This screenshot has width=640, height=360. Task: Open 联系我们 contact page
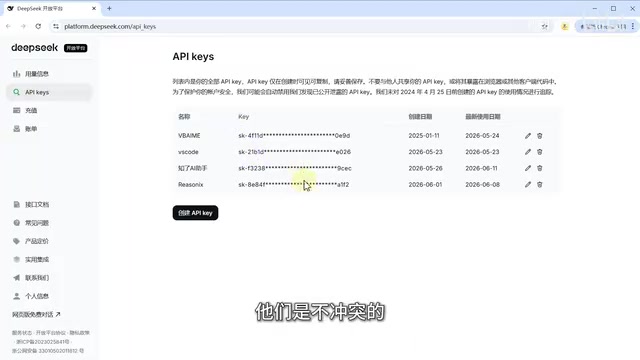click(49, 278)
